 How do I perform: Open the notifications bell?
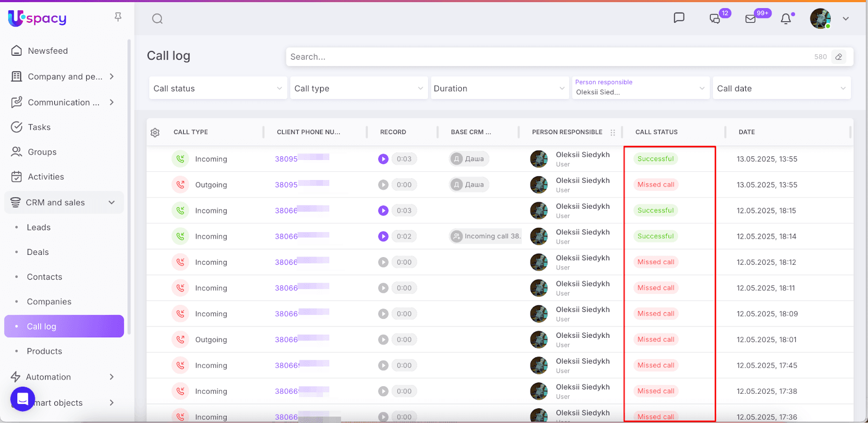786,19
